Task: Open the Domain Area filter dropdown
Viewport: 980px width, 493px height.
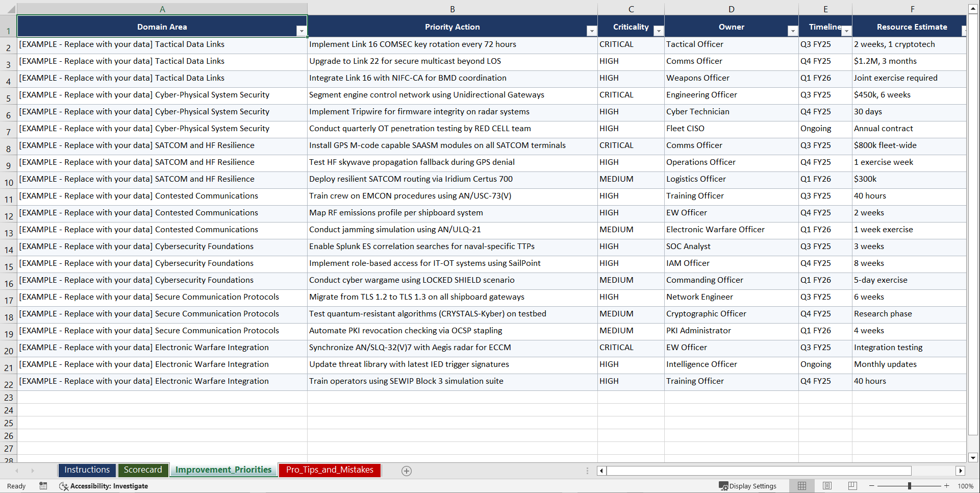Action: [301, 31]
